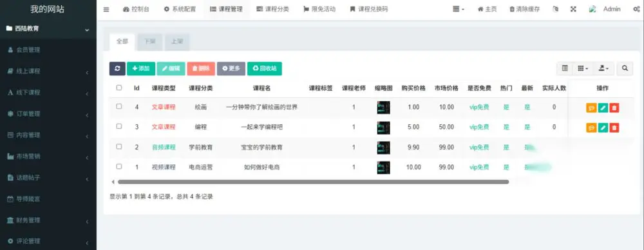The image size is (644, 250).
Task: Expand 线下课程 sidebar menu
Action: pyautogui.click(x=48, y=93)
